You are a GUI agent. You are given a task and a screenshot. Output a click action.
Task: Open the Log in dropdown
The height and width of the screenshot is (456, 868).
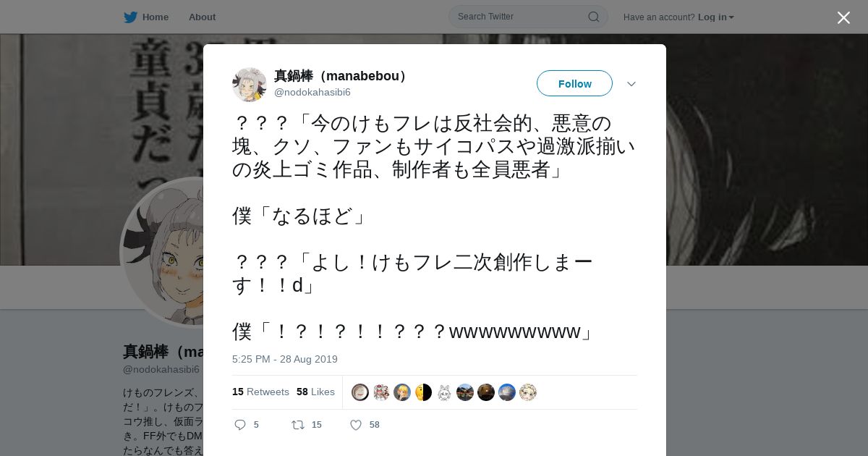tap(716, 17)
